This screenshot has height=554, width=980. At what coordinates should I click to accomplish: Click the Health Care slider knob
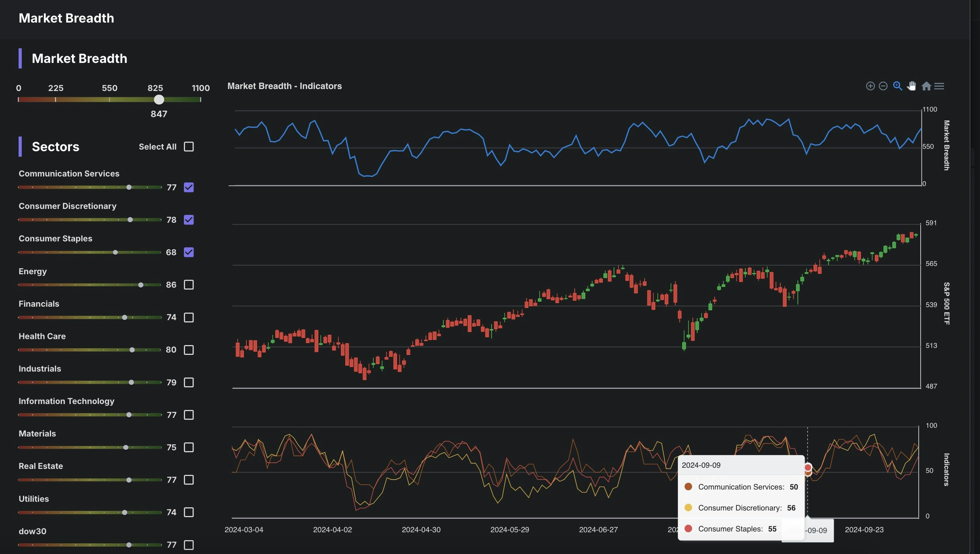coord(132,350)
